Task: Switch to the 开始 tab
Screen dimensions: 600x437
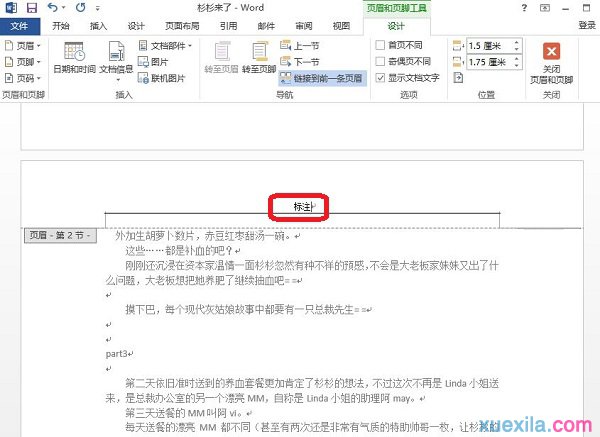Action: point(61,26)
